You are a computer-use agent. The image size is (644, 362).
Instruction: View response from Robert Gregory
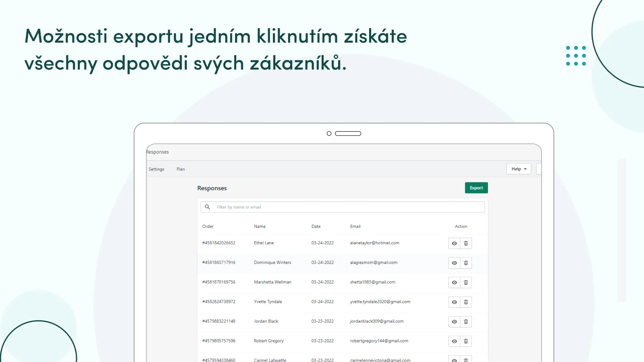tap(454, 341)
